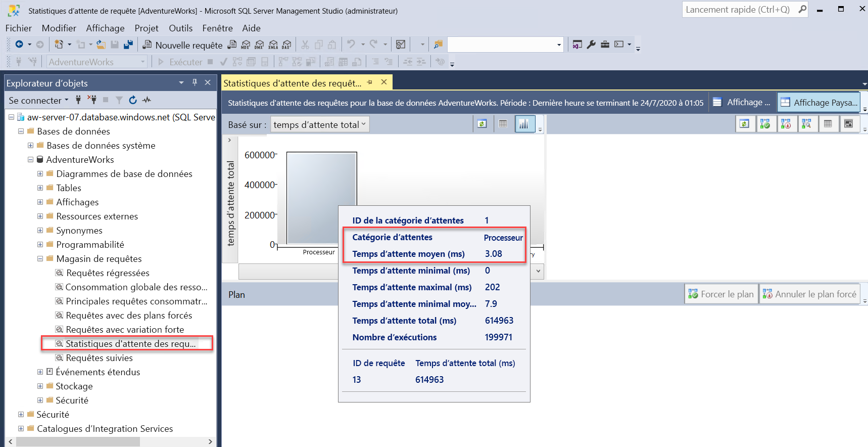The height and width of the screenshot is (447, 868).
Task: Open the Basé sur metric dropdown
Action: click(x=320, y=124)
